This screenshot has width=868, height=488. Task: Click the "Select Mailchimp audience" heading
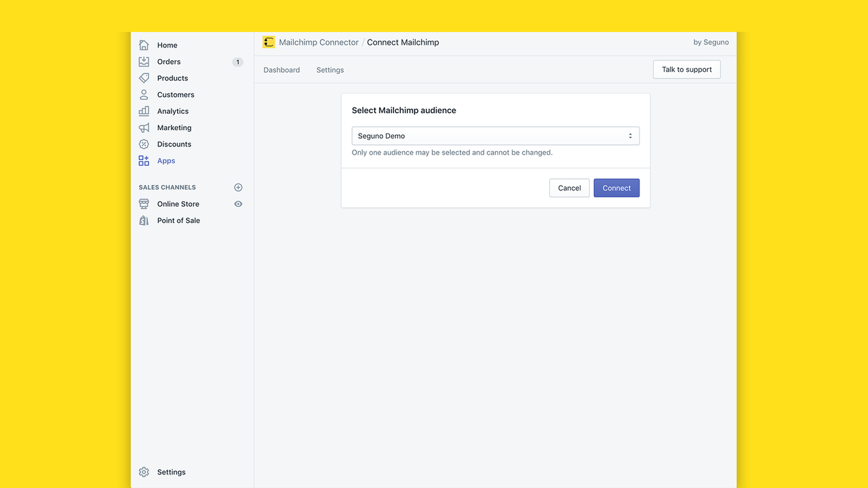(404, 110)
